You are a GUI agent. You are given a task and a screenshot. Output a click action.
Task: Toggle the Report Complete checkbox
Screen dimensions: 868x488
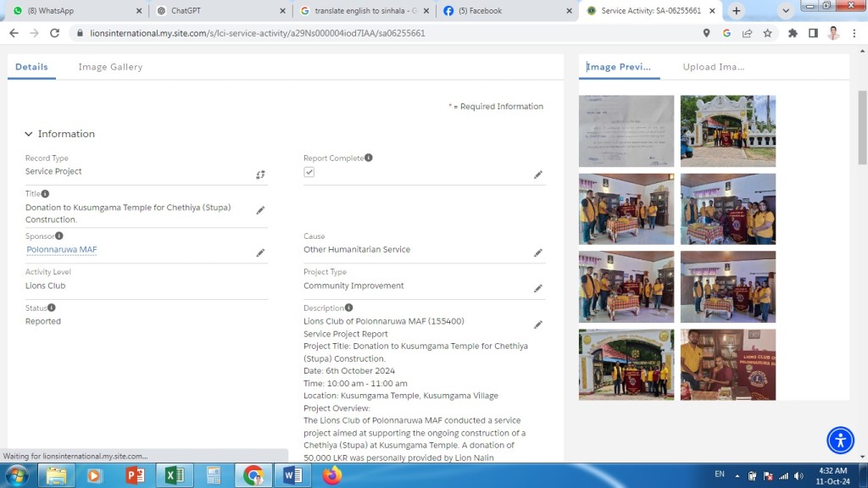click(309, 172)
